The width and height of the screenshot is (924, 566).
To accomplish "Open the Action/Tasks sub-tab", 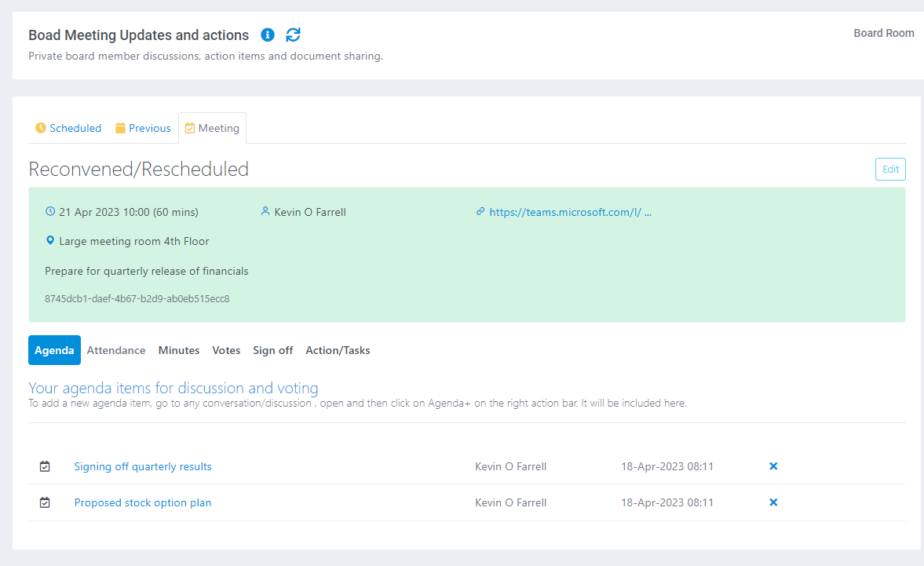I will [338, 350].
